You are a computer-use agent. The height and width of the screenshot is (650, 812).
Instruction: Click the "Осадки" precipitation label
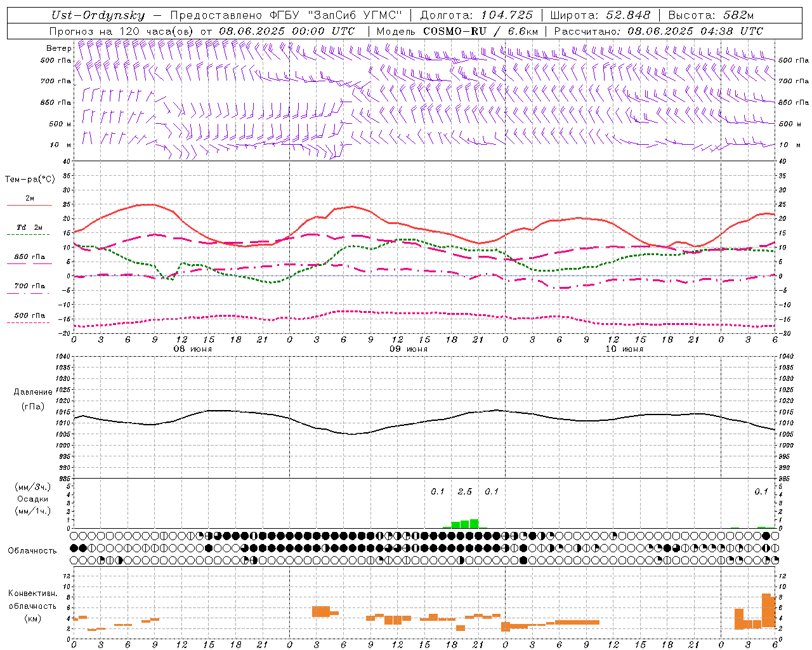coord(33,499)
